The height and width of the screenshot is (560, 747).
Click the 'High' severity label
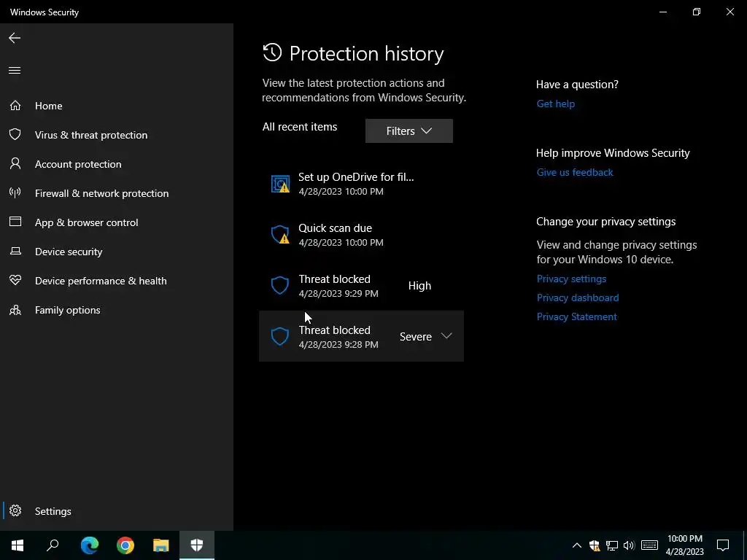[x=419, y=286]
